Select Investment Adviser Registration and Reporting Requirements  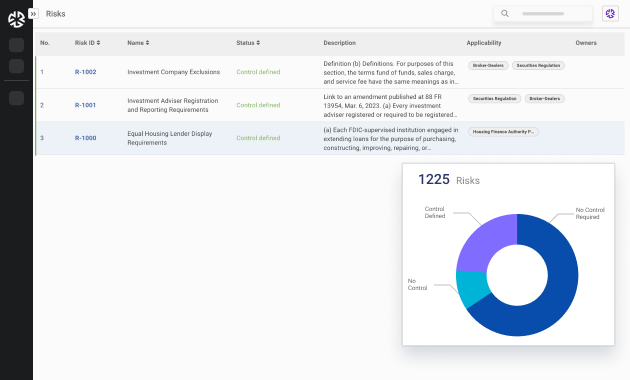(x=173, y=105)
